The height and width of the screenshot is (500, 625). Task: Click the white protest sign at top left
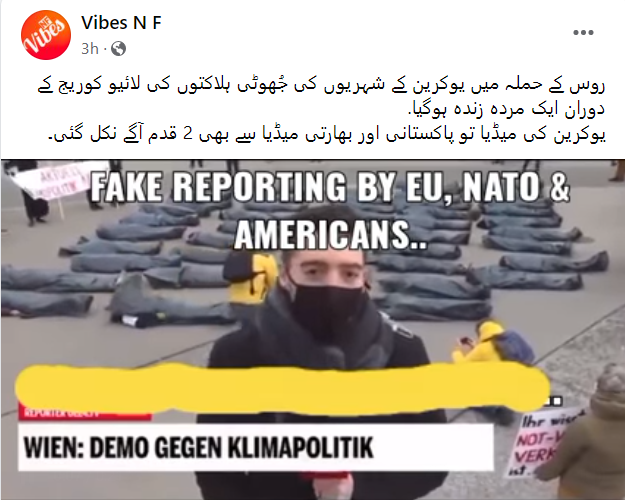point(56,180)
